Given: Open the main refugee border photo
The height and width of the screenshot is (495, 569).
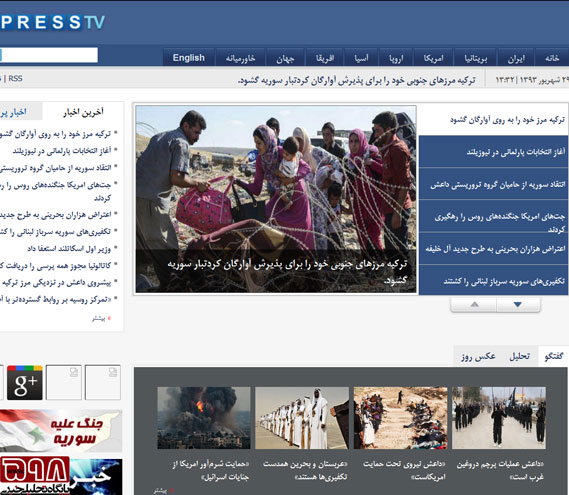Looking at the screenshot, I should coord(276,199).
